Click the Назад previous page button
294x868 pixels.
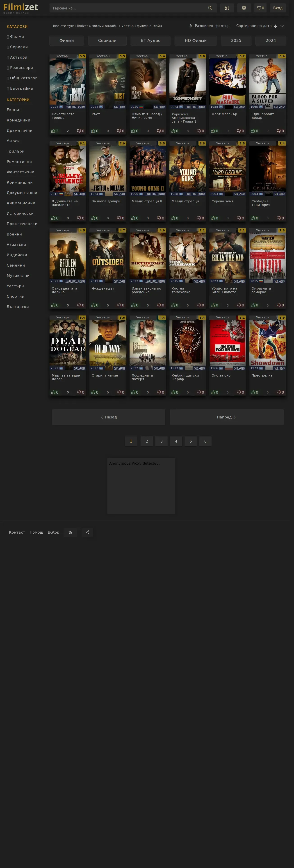(108, 417)
